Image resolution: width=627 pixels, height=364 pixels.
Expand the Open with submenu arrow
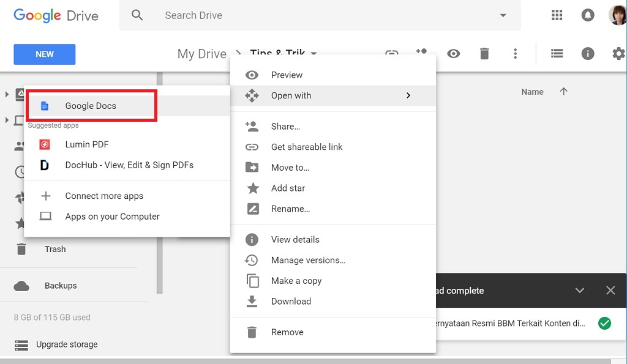[408, 95]
